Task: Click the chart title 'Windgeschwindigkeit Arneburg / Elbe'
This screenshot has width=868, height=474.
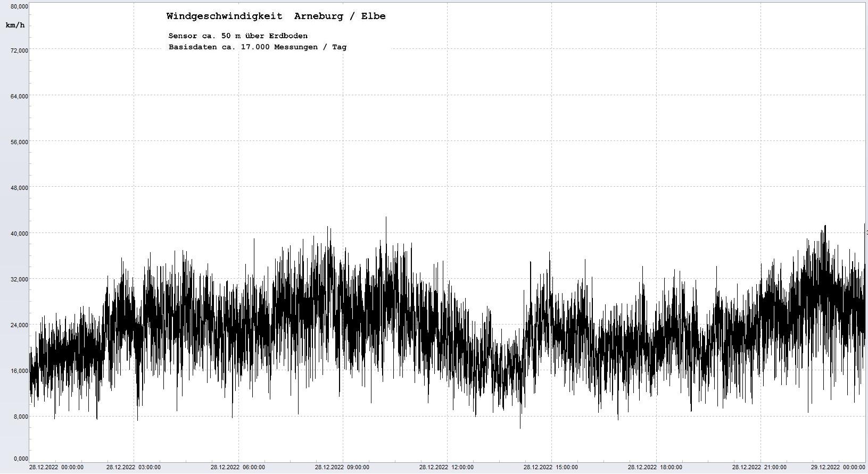Action: tap(276, 16)
